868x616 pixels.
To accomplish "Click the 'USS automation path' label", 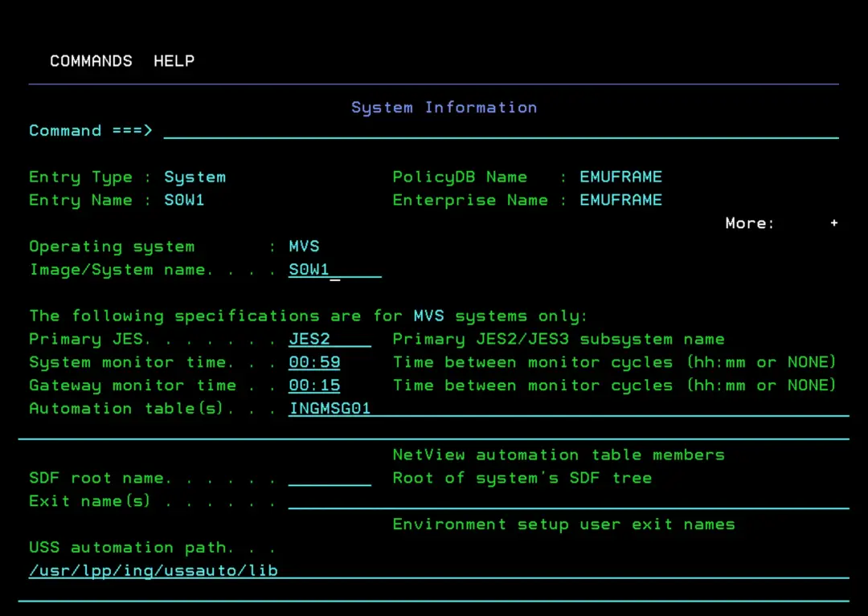I will coord(127,548).
